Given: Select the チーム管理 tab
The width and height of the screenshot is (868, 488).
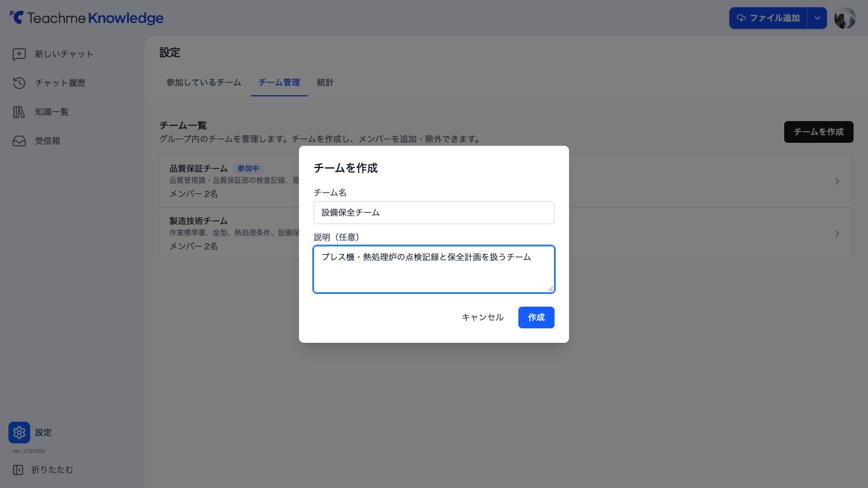Looking at the screenshot, I should click(279, 83).
